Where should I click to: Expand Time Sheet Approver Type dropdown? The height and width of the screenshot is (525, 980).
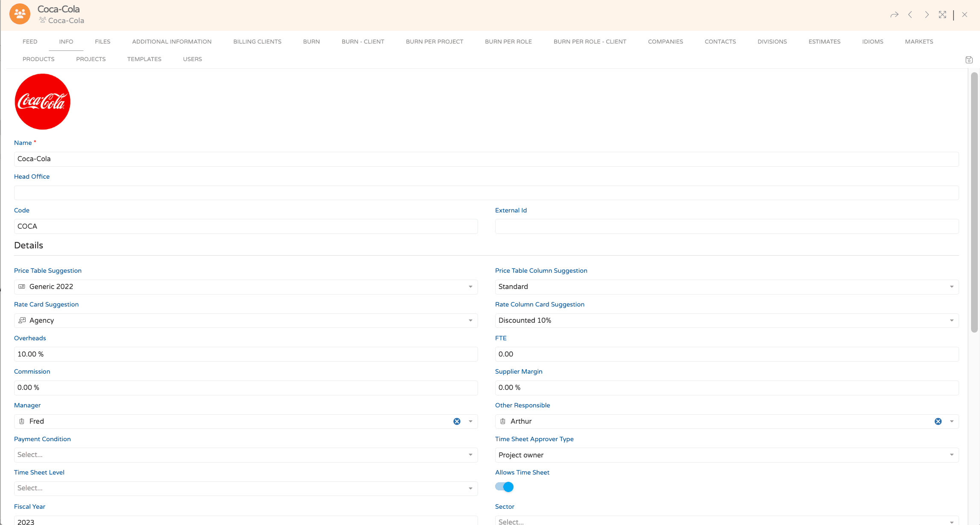(x=951, y=455)
